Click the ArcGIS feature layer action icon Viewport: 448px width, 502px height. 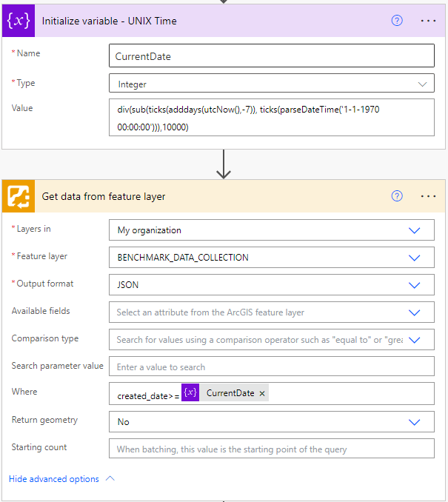17,196
